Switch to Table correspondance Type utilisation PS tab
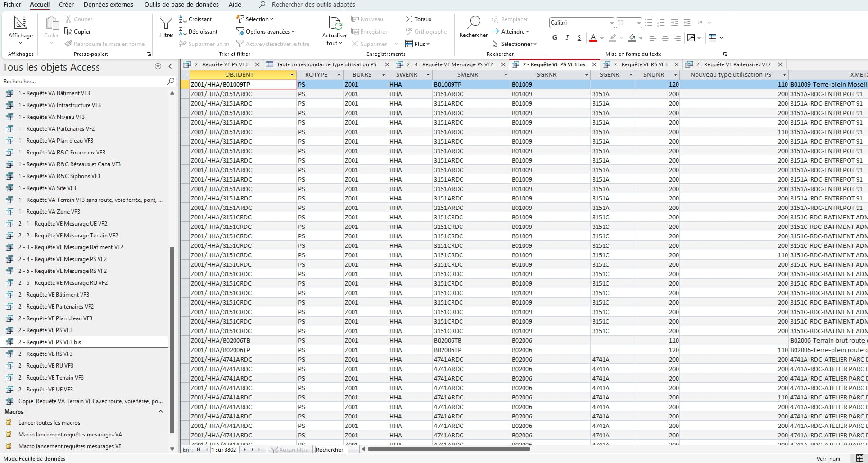Viewport: 868px width, 463px height. click(326, 64)
